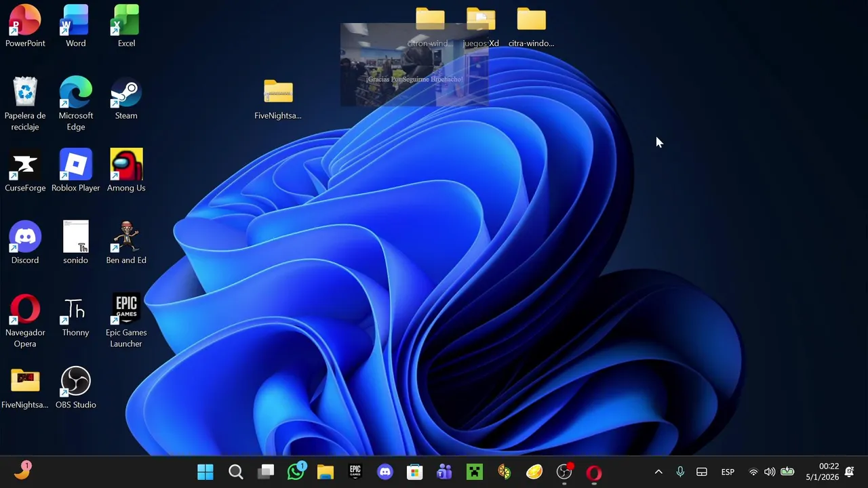Screen dimensions: 868x488
Task: Open the PowerPoint desktop shortcut
Action: (x=25, y=26)
